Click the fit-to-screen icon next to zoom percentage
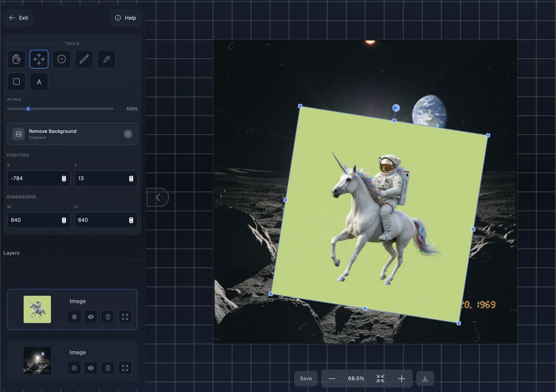Image resolution: width=556 pixels, height=392 pixels. [380, 378]
